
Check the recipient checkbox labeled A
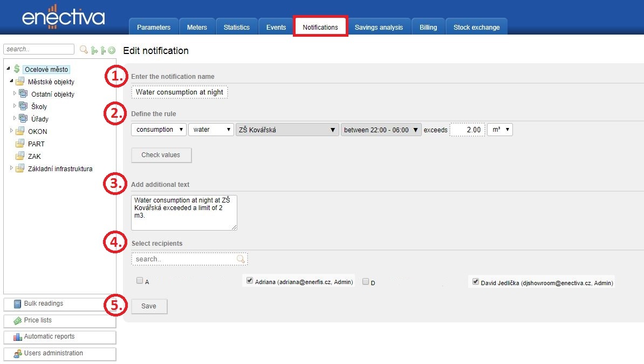140,281
